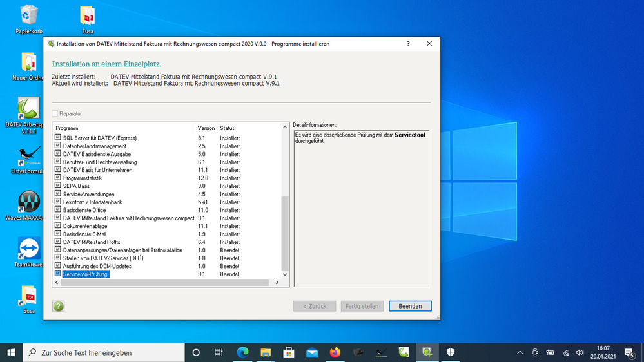The image size is (644, 362).
Task: Open the Windows Start menu
Action: tap(11, 352)
